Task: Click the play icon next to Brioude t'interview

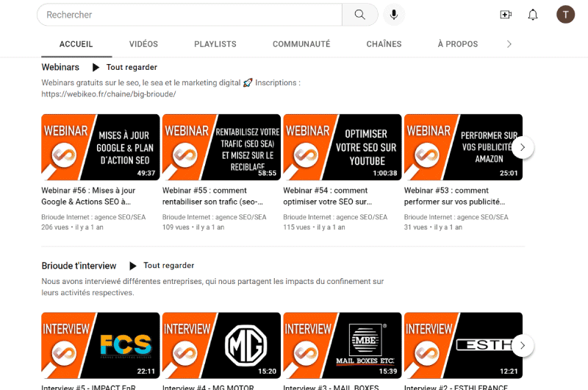Action: (133, 266)
